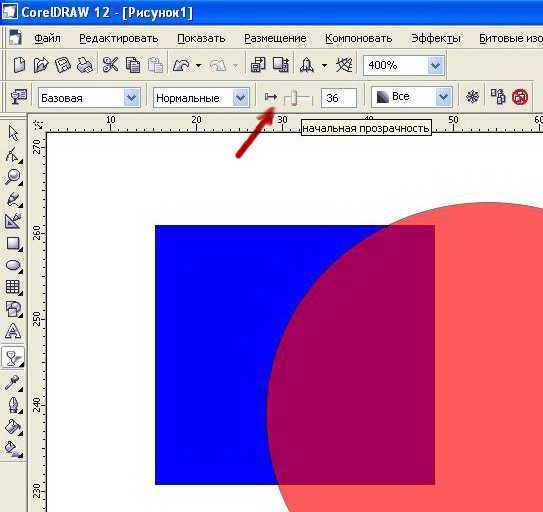Click copy transparency properties icon

(498, 97)
